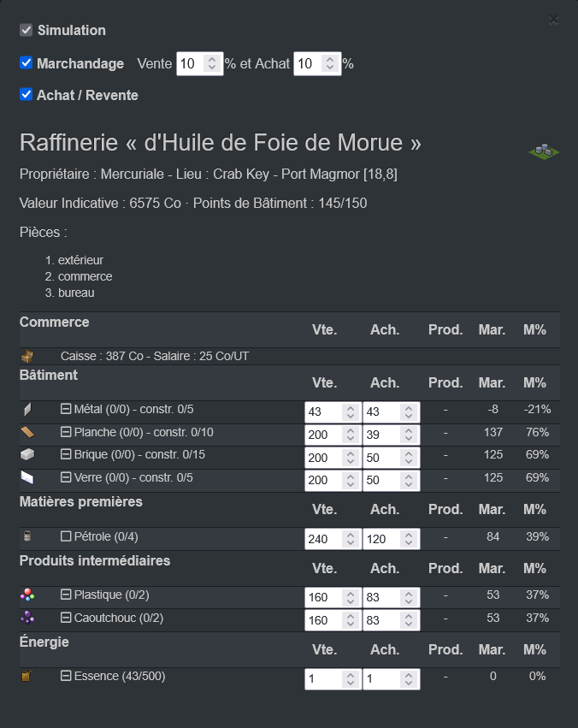The image size is (578, 728).
Task: Click the Pétrole barrel icon
Action: [x=27, y=536]
